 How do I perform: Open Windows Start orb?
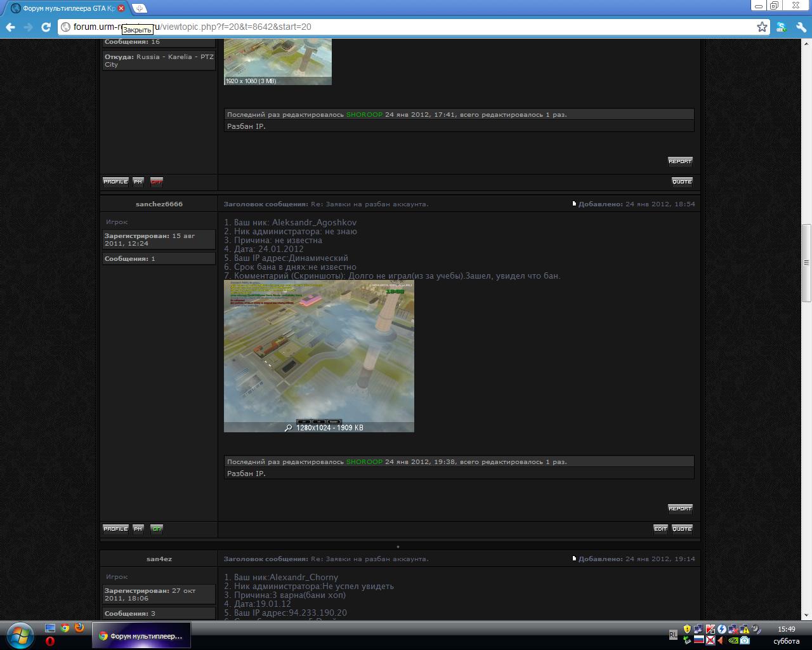pyautogui.click(x=19, y=634)
